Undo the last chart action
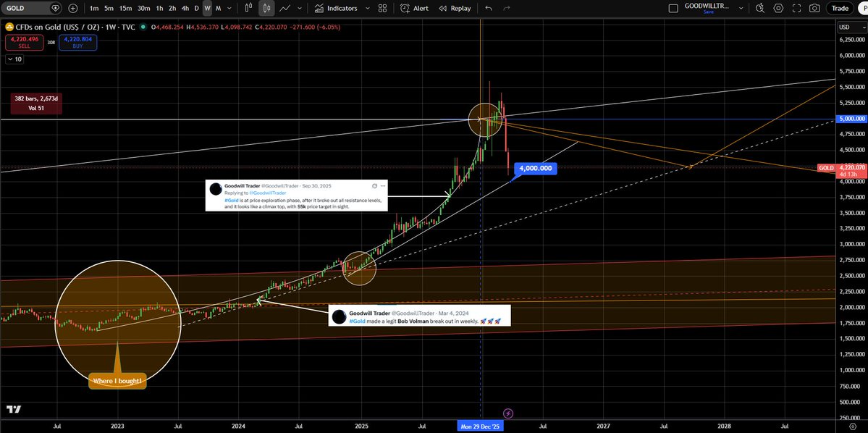The image size is (868, 433). (x=488, y=8)
